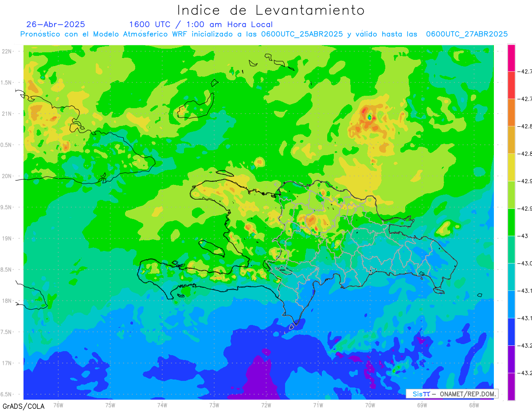Image resolution: width=532 pixels, height=411 pixels.
Task: Click the '9.5N' latitude tick label
Action: pos(7,207)
